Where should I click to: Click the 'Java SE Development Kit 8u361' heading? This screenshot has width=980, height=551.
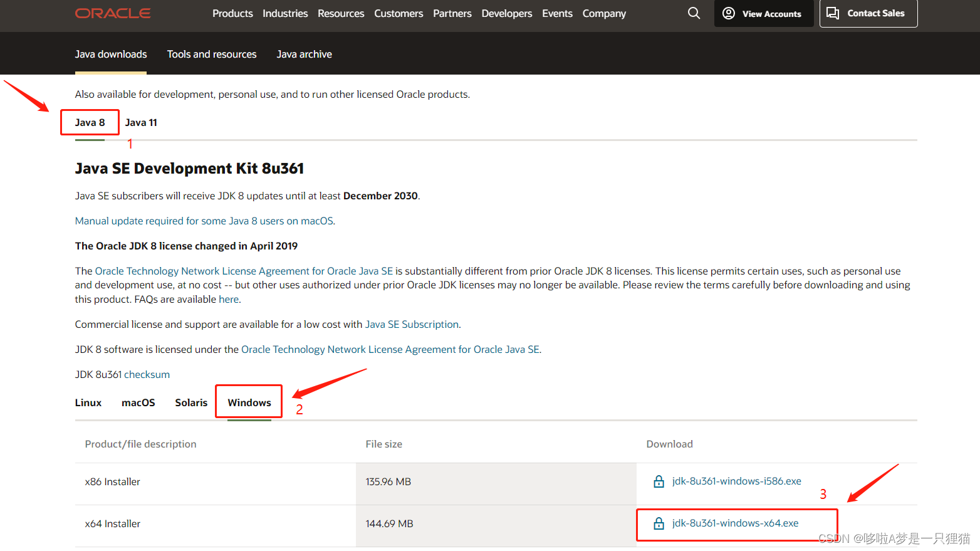[x=189, y=169]
